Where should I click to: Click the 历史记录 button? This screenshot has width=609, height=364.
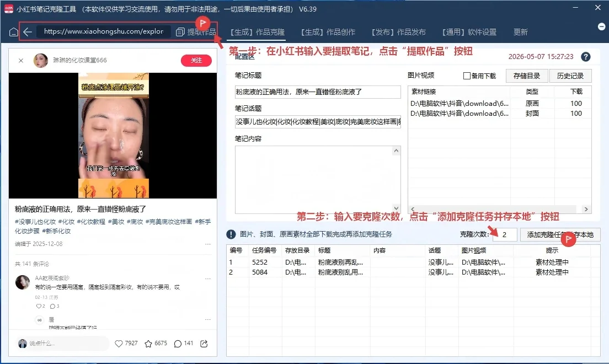(x=570, y=76)
